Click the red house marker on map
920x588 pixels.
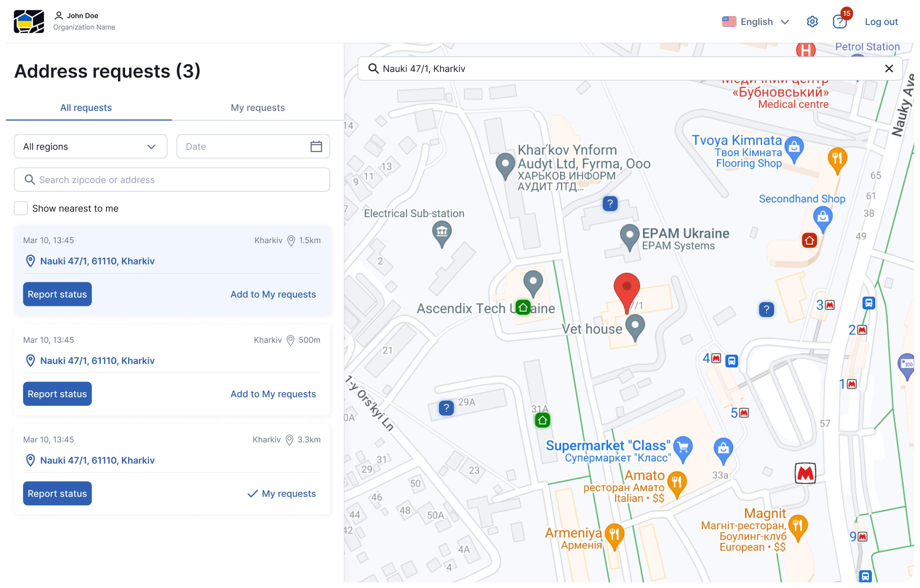click(809, 240)
